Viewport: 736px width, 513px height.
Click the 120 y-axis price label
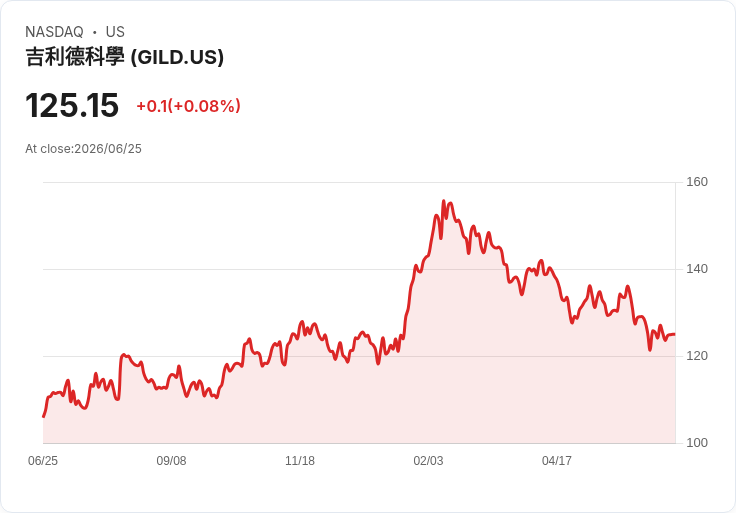tap(697, 356)
